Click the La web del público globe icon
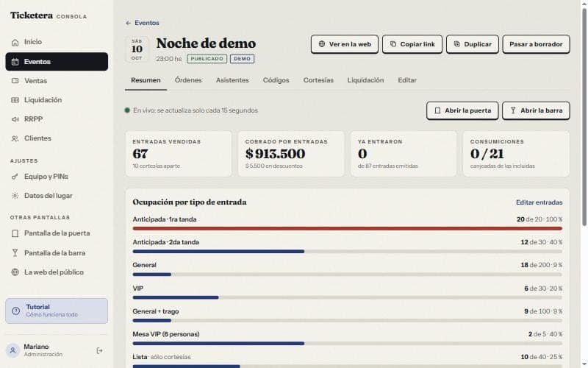 pyautogui.click(x=15, y=272)
